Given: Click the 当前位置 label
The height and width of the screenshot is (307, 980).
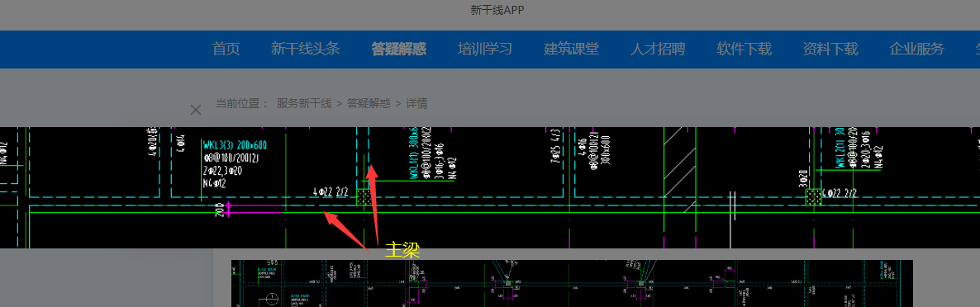Looking at the screenshot, I should (x=242, y=104).
